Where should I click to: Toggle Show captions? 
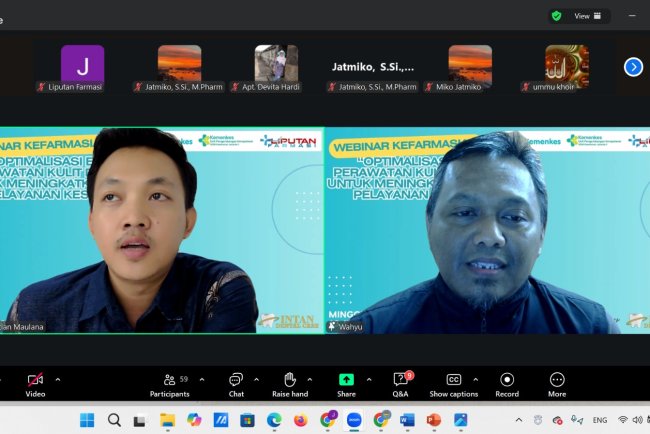pos(454,385)
